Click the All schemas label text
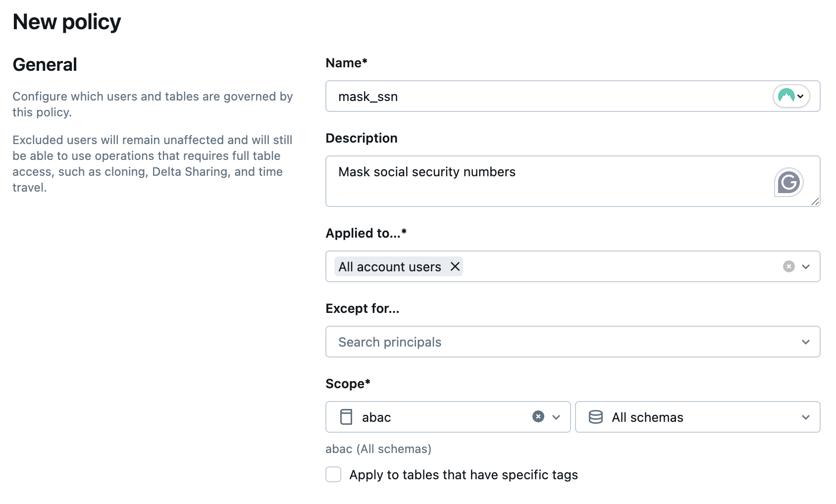The width and height of the screenshot is (836, 504). point(647,417)
